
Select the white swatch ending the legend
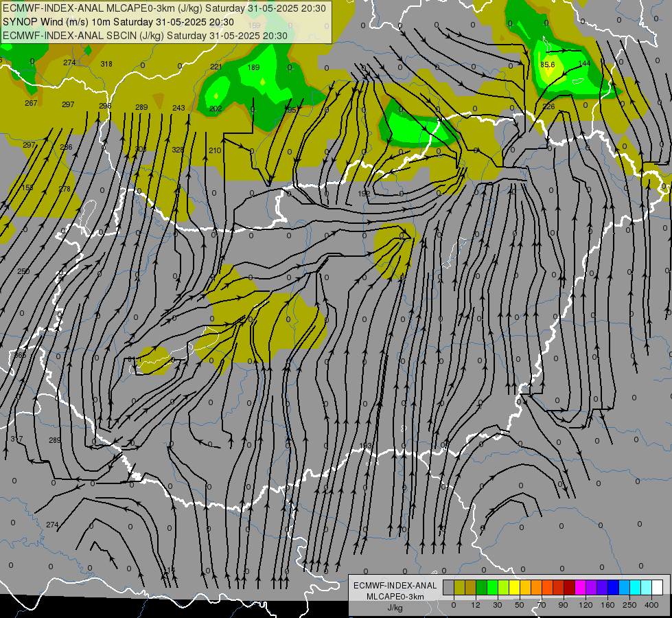pos(658,587)
